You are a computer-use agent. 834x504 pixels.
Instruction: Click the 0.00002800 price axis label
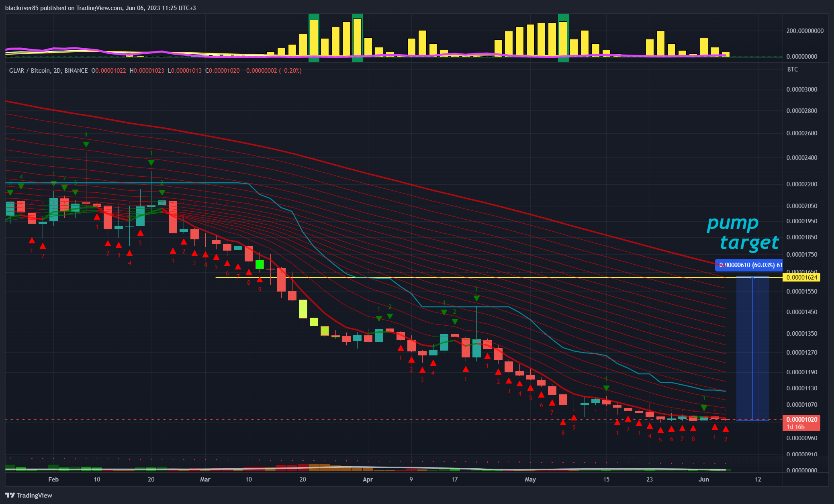click(801, 111)
